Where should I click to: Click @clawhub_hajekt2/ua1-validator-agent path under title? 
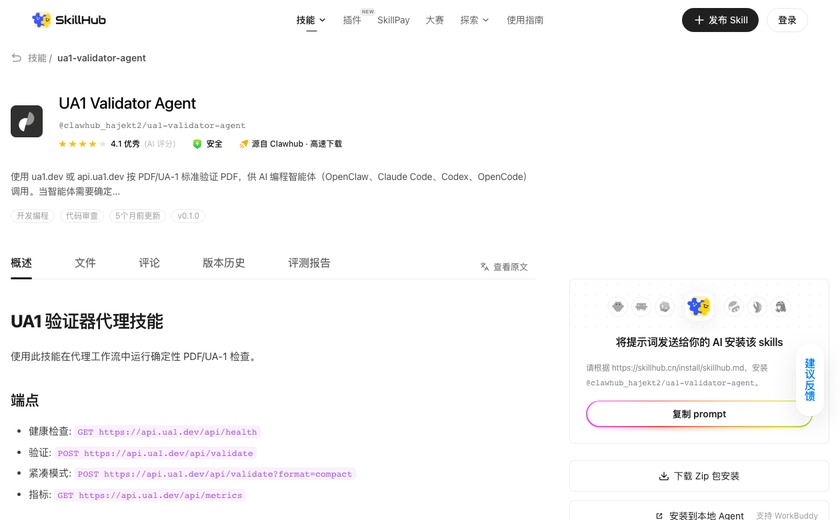pyautogui.click(x=152, y=125)
